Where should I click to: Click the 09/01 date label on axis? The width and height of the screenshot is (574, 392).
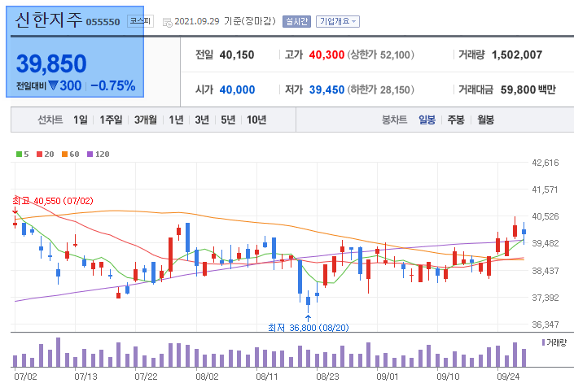(388, 377)
